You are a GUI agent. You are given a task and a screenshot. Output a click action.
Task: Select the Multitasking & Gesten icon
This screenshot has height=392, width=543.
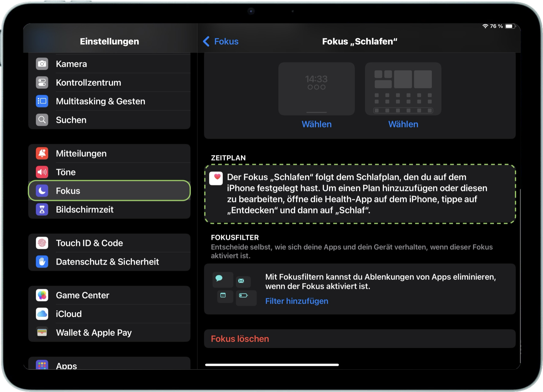(x=42, y=101)
